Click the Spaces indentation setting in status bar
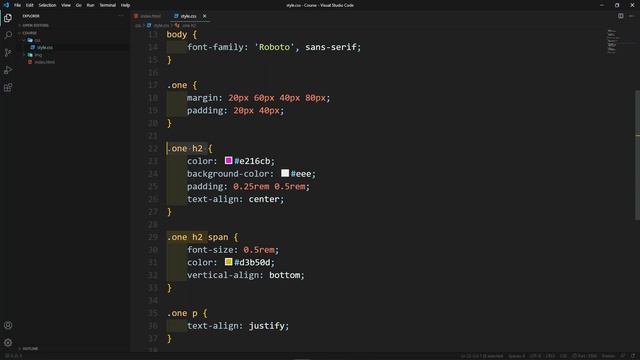This screenshot has height=360, width=640. [517, 356]
